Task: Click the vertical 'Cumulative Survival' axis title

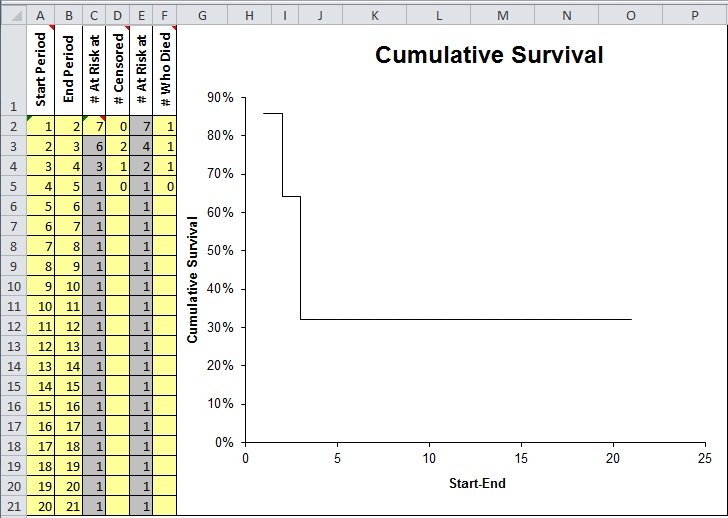Action: click(192, 279)
